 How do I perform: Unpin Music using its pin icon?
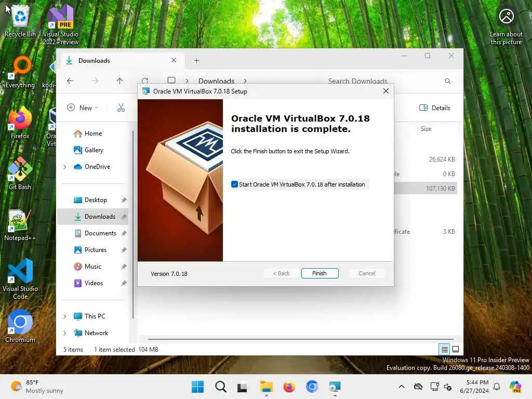click(124, 267)
